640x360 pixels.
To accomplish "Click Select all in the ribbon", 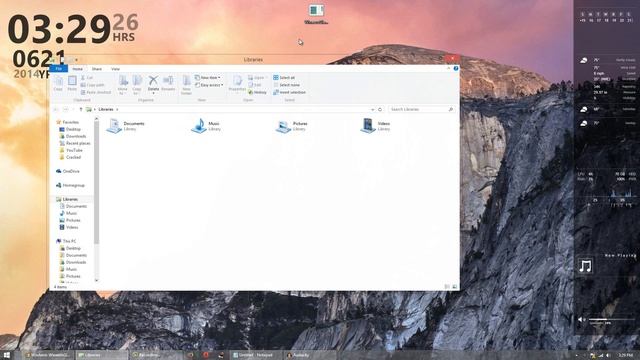I will point(284,78).
